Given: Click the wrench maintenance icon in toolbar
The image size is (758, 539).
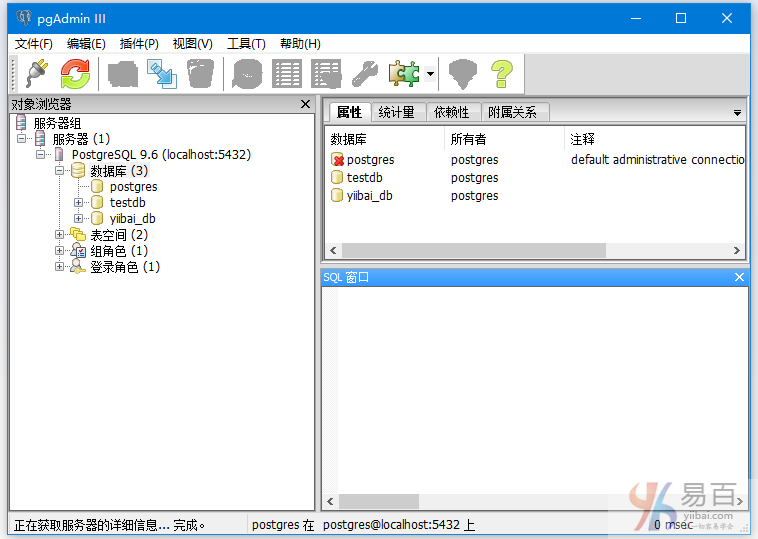Looking at the screenshot, I should [x=364, y=74].
